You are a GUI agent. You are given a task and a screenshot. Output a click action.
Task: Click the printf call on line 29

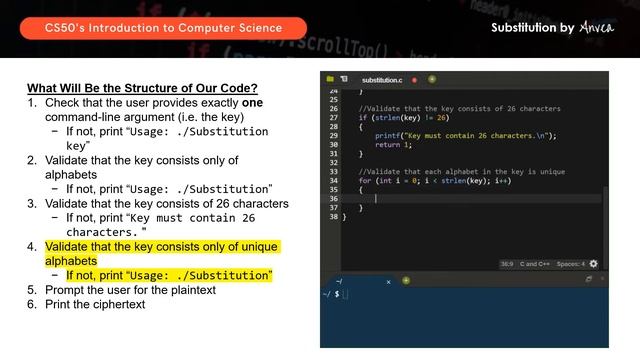[x=466, y=136]
